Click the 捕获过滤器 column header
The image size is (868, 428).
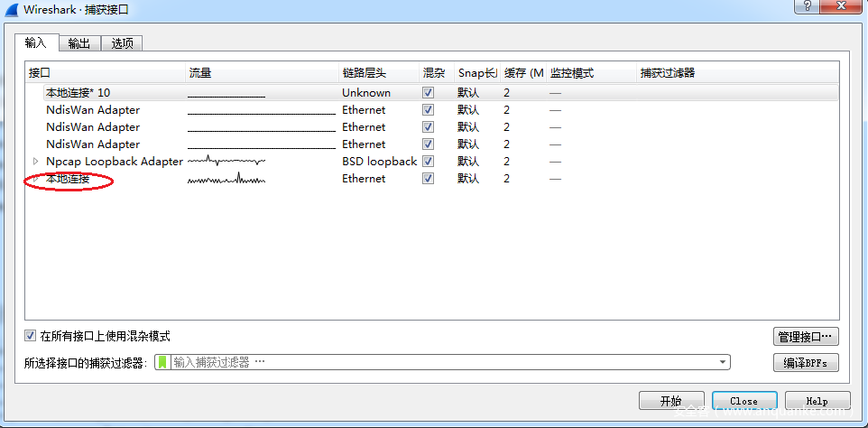tap(737, 72)
